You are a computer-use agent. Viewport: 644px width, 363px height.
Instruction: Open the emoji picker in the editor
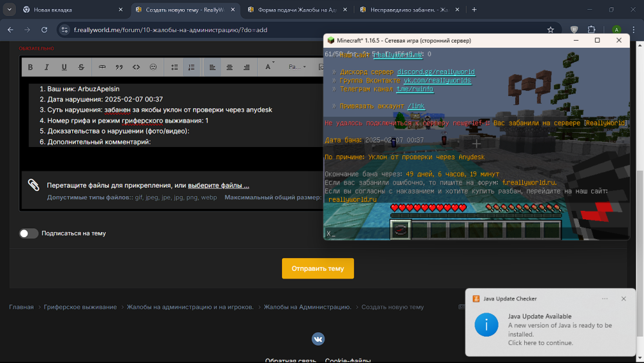click(x=153, y=67)
